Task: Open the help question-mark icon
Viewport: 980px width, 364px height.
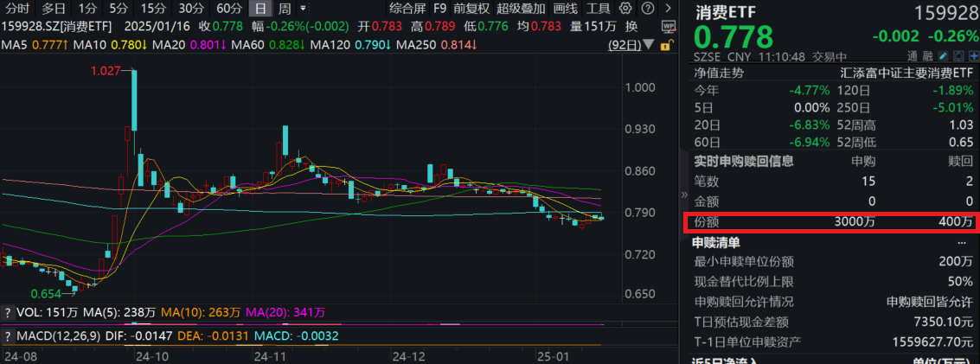Action: 649,9
